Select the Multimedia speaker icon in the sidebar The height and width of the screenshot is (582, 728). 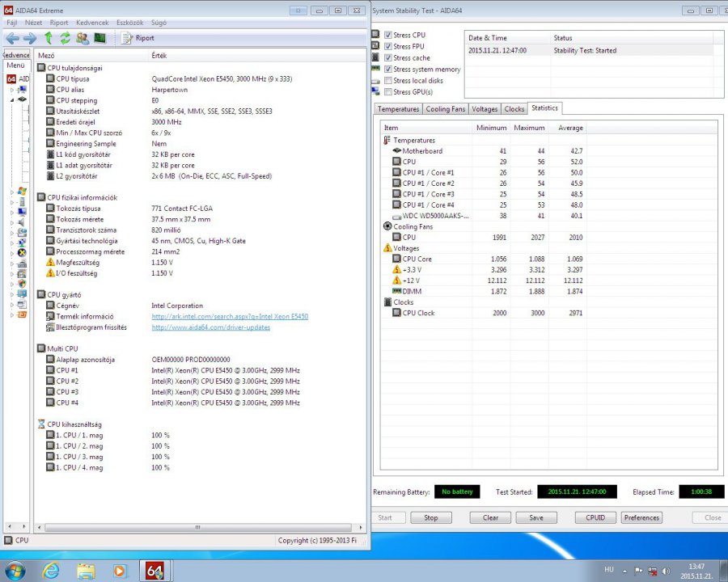point(22,221)
